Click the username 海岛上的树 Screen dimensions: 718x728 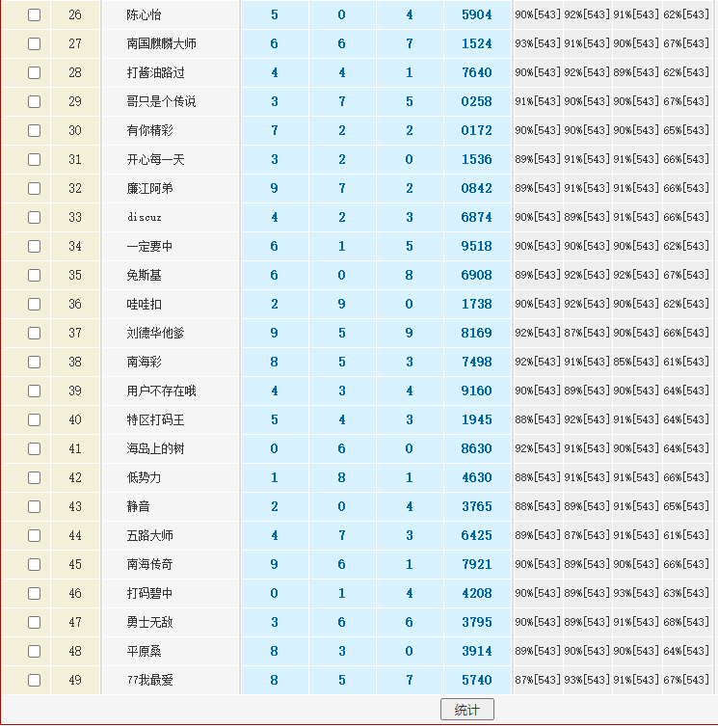[x=155, y=449]
